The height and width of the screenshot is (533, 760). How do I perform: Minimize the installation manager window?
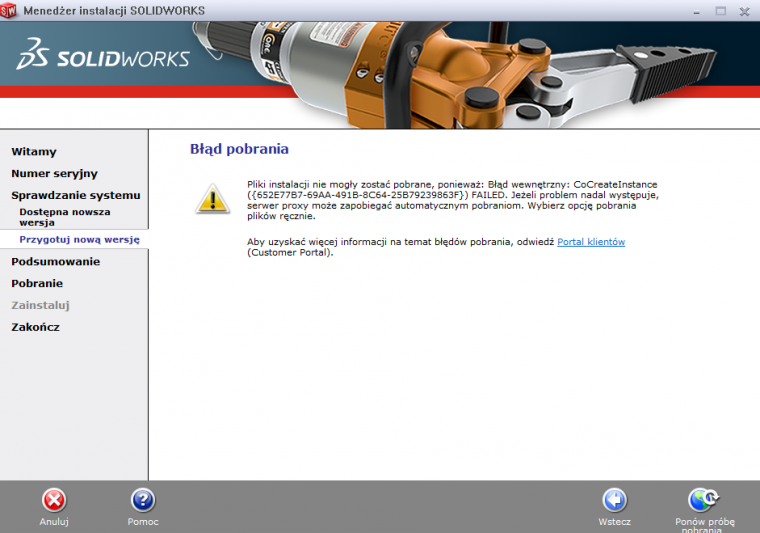pos(697,11)
